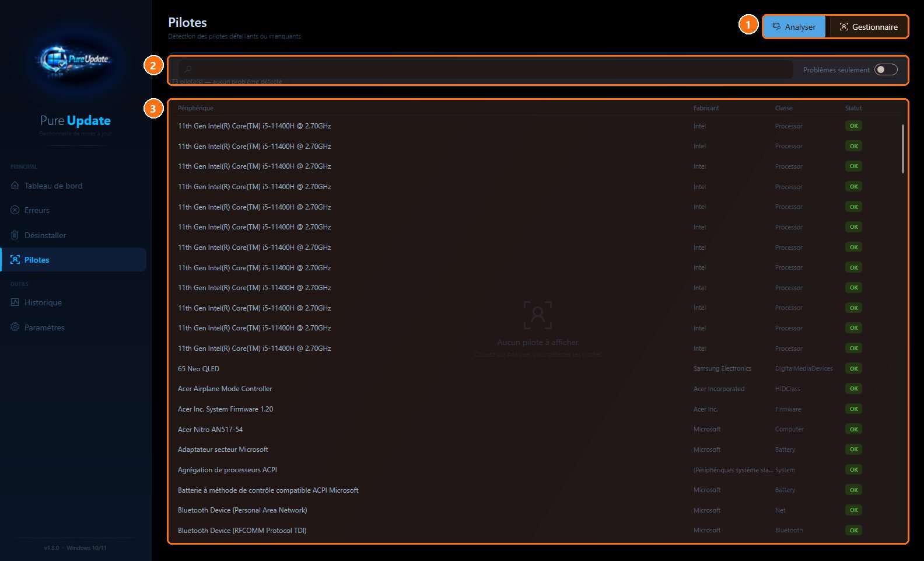Click the Statut column header
The image size is (924, 561).
853,108
